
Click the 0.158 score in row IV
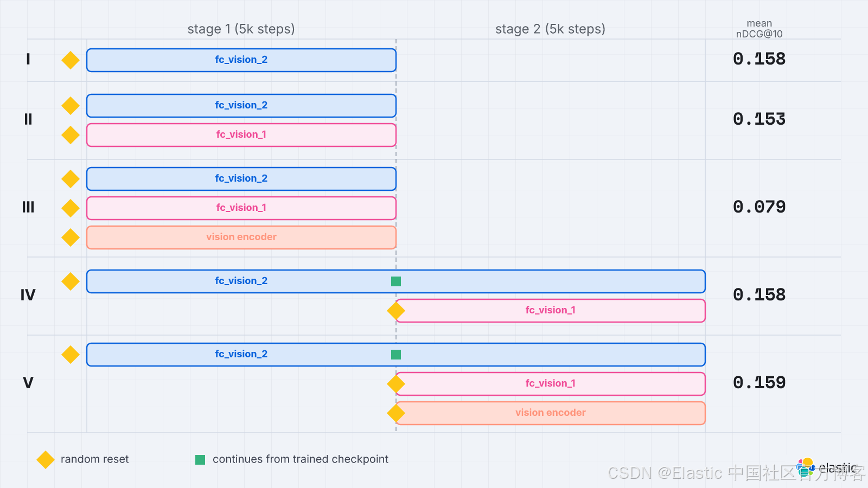(759, 294)
